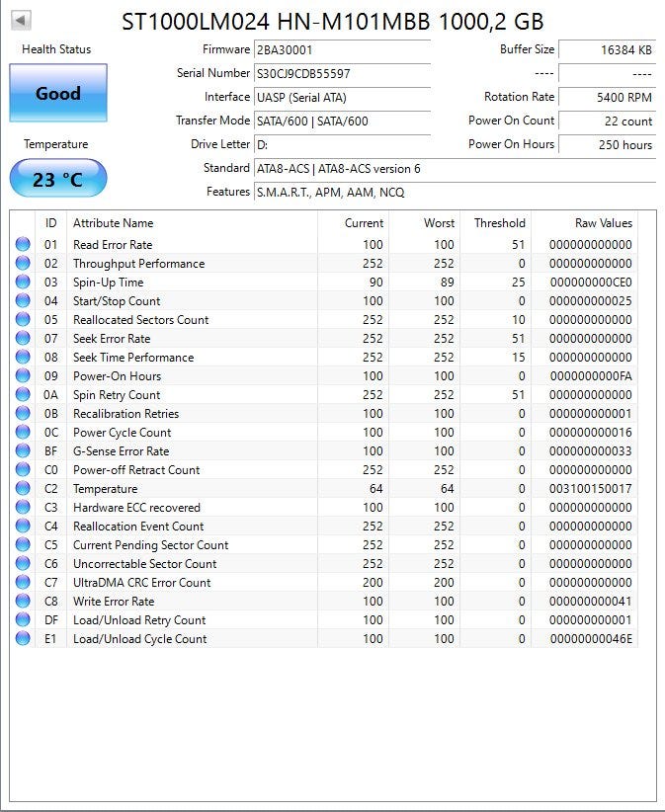
Task: Click the status orb for Current Pending Sector Count
Action: (x=23, y=545)
